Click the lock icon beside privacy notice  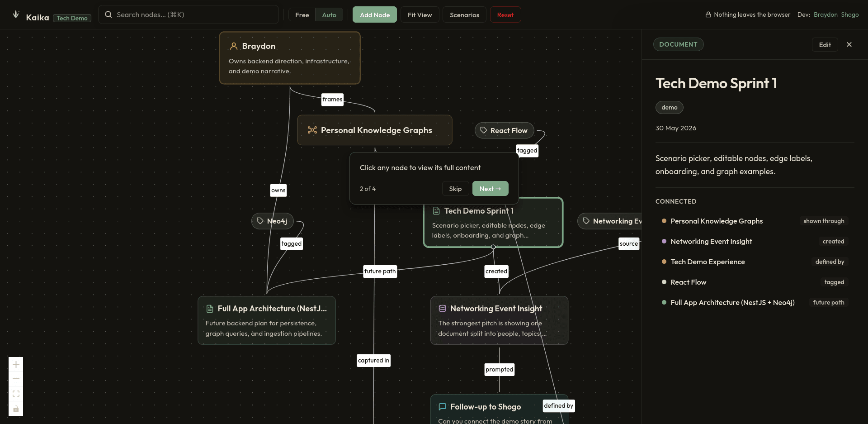[708, 14]
